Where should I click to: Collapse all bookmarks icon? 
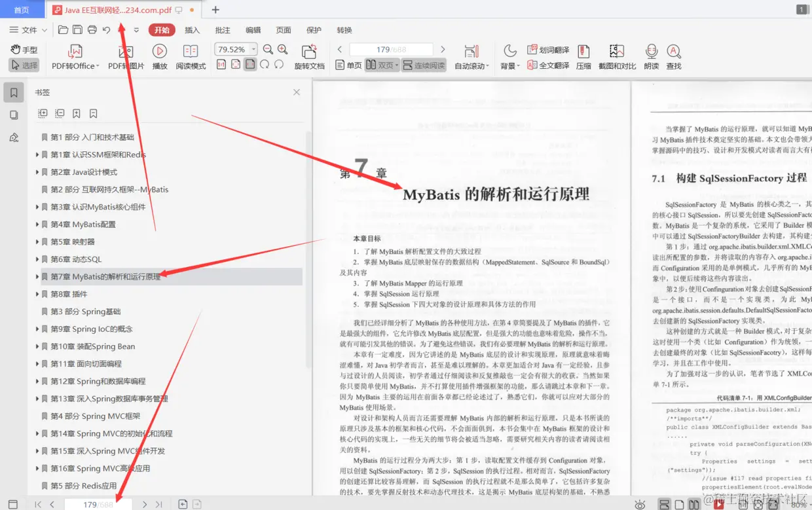[x=60, y=113]
